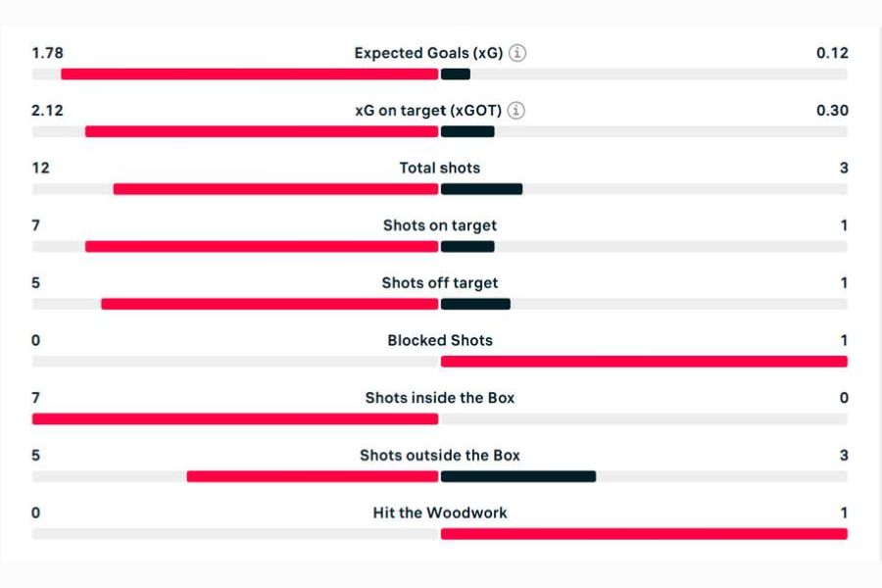Select the Shots outside the Box label
Screen dimensions: 882x588
pos(440,455)
